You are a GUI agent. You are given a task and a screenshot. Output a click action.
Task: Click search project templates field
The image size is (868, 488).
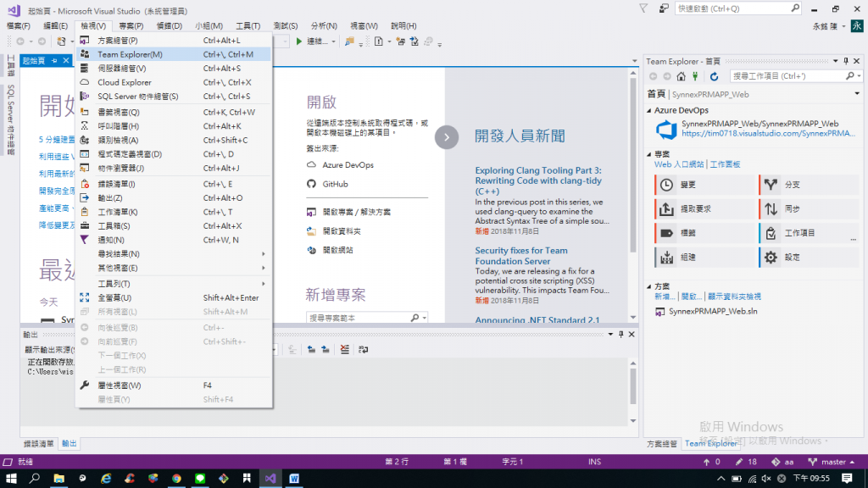(359, 319)
